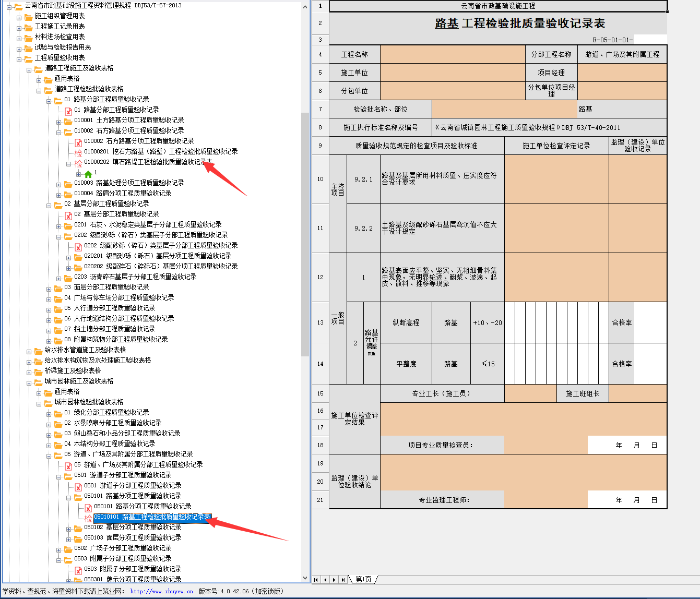Click the red document icon of 02 基层分部工程
The width and height of the screenshot is (700, 599).
68,215
